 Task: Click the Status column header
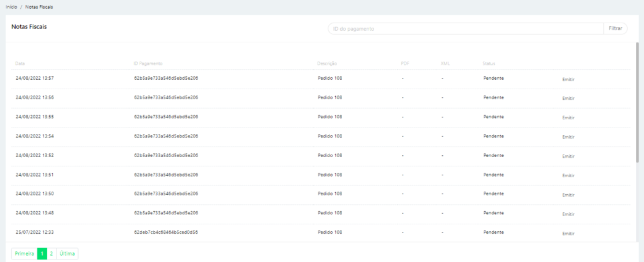click(489, 63)
